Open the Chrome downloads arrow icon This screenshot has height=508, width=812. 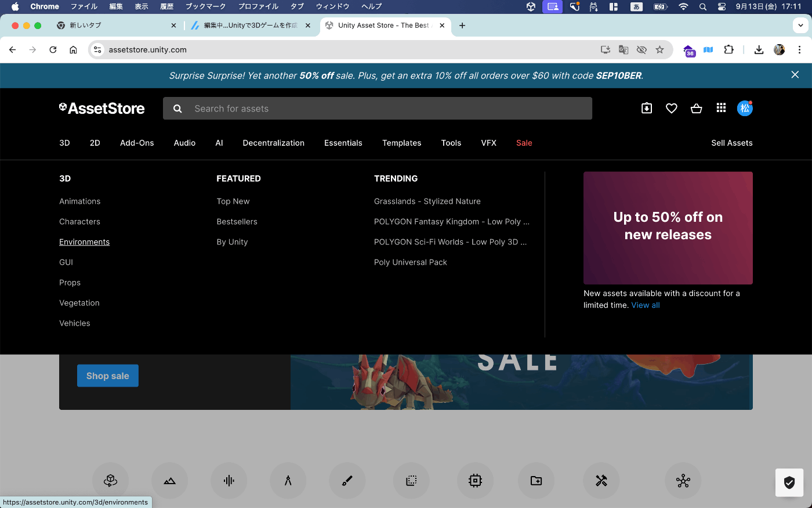pyautogui.click(x=759, y=50)
